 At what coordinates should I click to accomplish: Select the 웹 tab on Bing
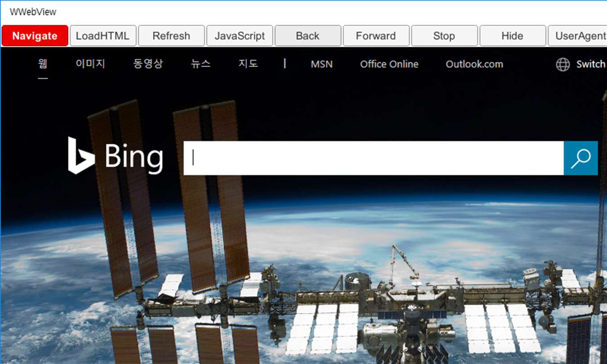pos(43,64)
